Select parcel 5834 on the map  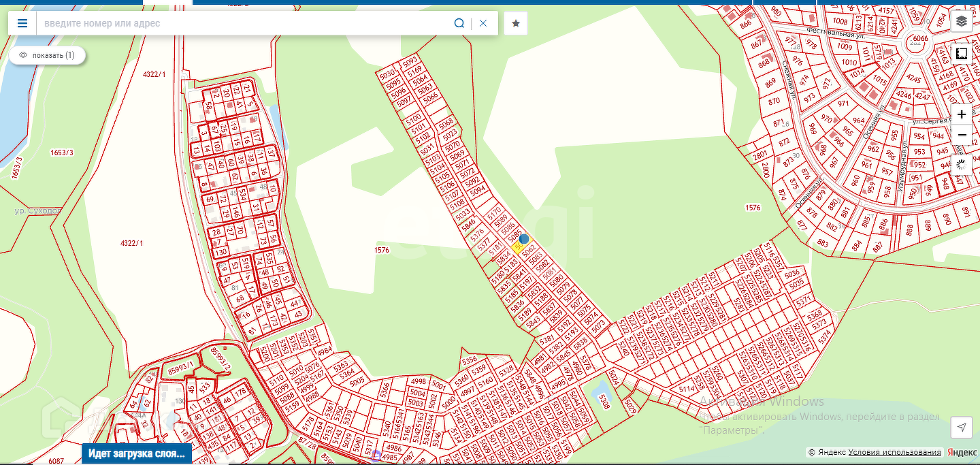504,256
